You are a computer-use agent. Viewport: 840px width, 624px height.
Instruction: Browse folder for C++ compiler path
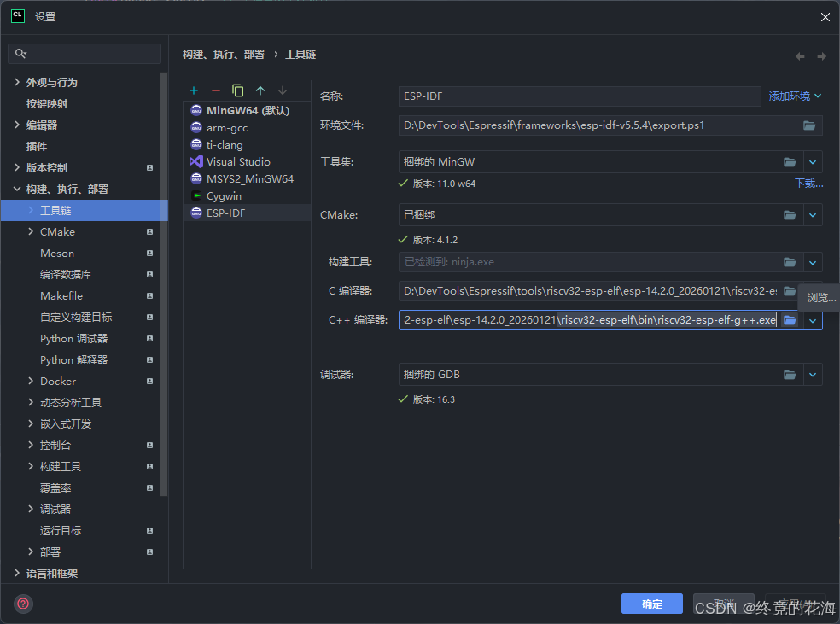pos(790,320)
